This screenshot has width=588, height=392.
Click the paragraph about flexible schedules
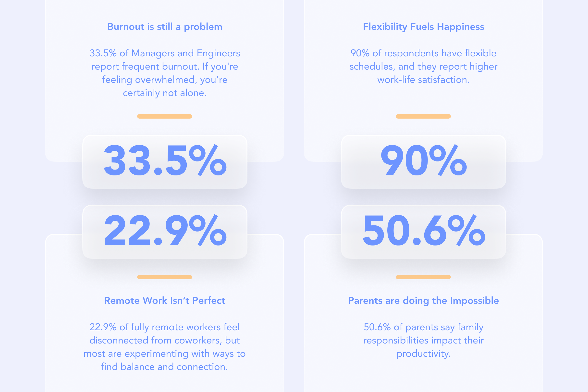click(424, 66)
